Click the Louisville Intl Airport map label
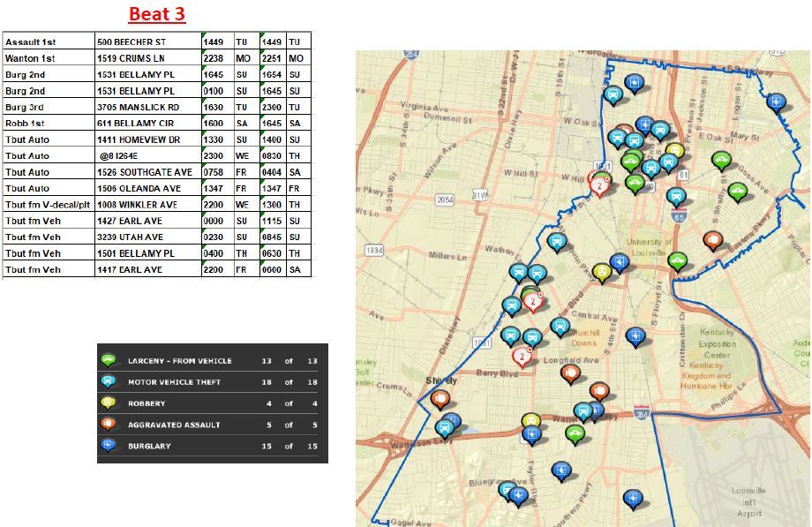The width and height of the screenshot is (812, 527). 748,501
